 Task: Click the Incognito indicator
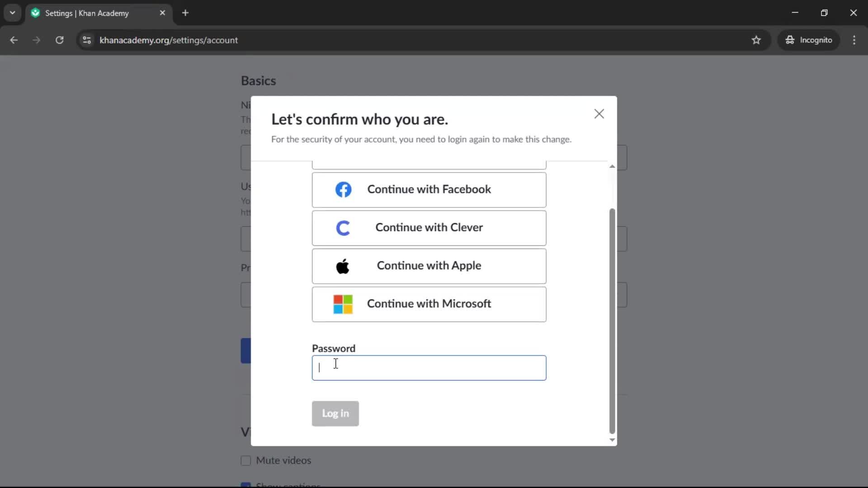(x=809, y=40)
